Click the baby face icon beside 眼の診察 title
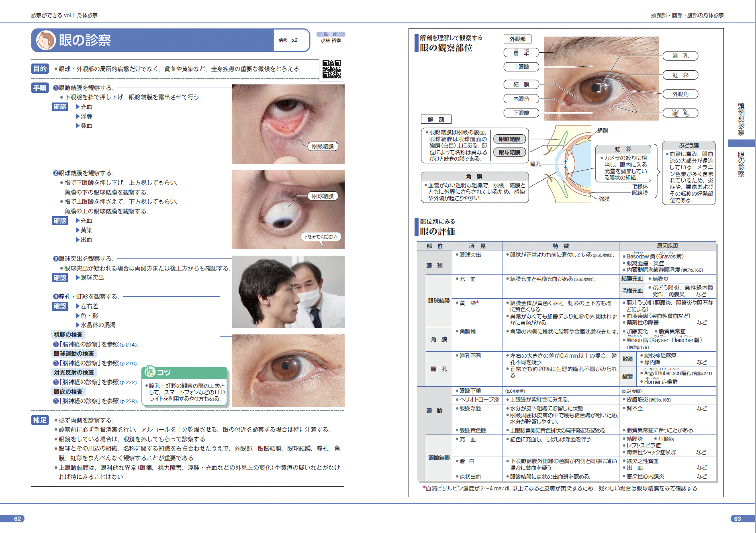This screenshot has height=533, width=756. pos(46,40)
